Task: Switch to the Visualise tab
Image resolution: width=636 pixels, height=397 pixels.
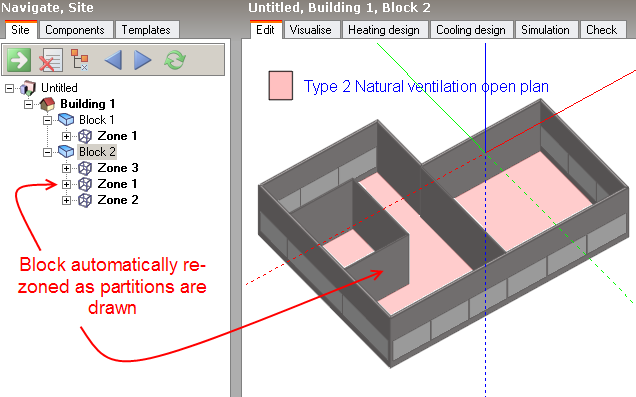Action: [x=311, y=30]
